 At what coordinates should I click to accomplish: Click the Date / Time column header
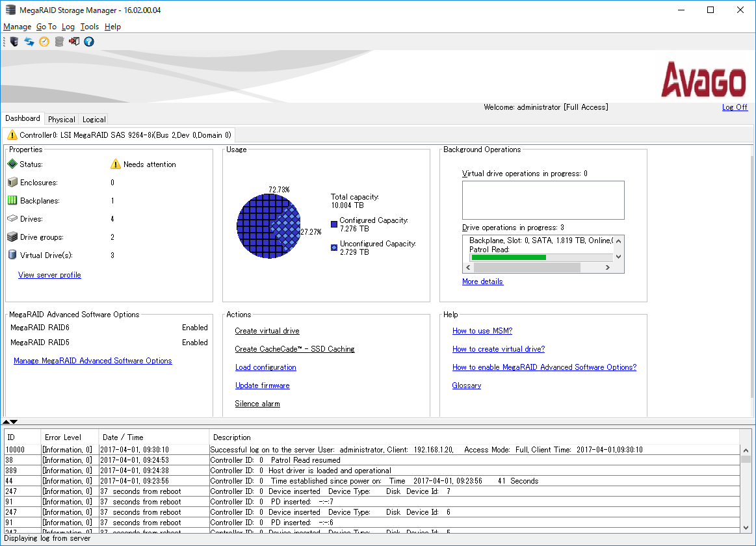click(x=154, y=437)
